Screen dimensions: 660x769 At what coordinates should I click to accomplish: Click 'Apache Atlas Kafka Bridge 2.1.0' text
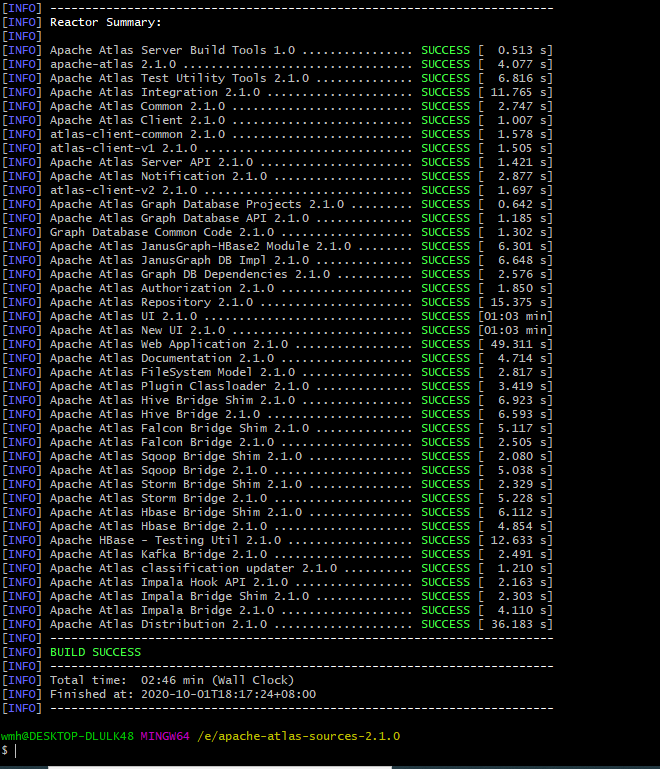click(x=158, y=554)
